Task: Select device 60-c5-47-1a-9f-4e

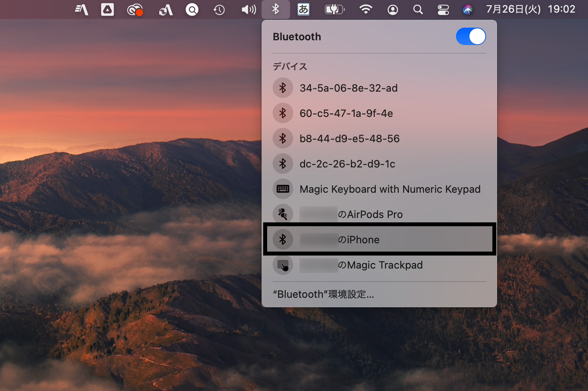Action: pos(379,113)
